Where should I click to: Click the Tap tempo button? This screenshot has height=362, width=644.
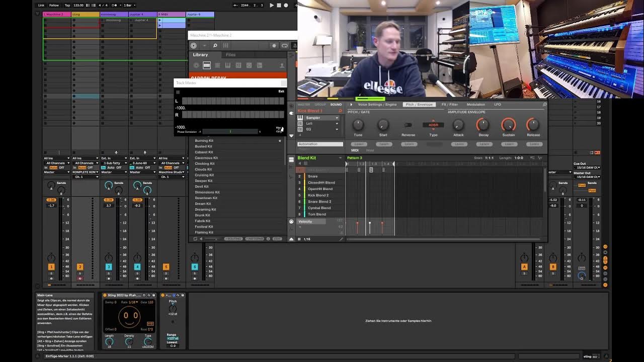(x=67, y=5)
